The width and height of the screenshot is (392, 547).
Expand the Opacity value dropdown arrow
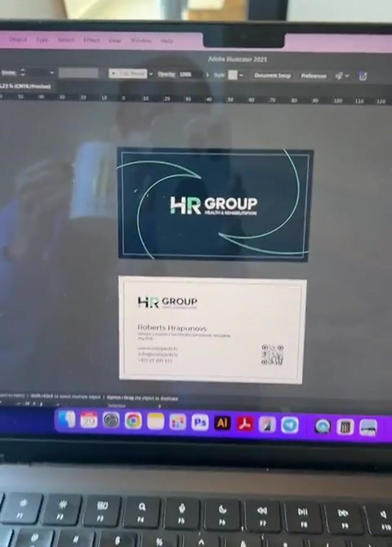[x=207, y=74]
